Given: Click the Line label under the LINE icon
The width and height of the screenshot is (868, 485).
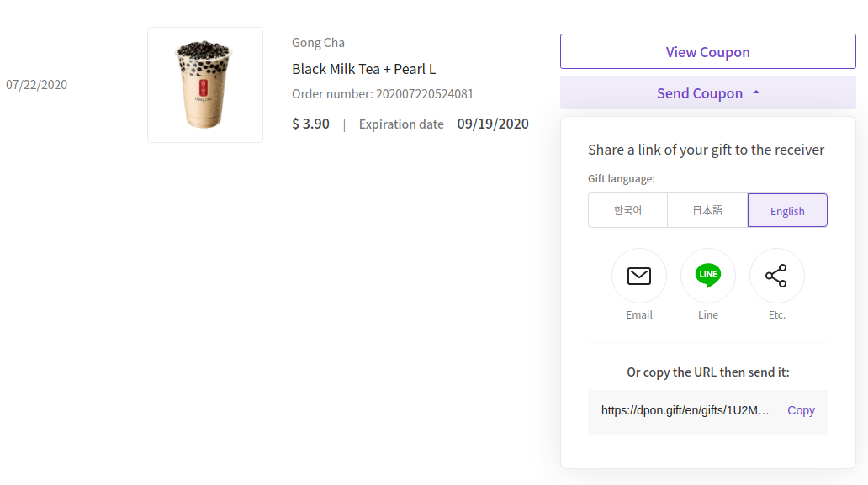Looking at the screenshot, I should click(708, 314).
